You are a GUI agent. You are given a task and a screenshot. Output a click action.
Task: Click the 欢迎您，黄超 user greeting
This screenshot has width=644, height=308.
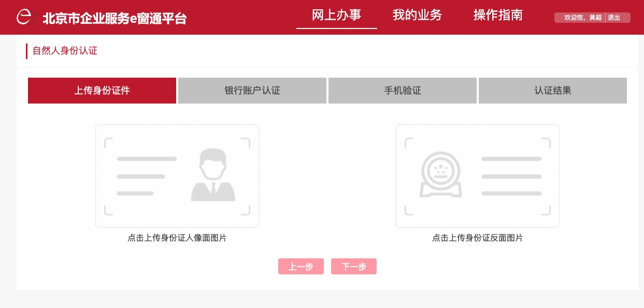point(583,18)
